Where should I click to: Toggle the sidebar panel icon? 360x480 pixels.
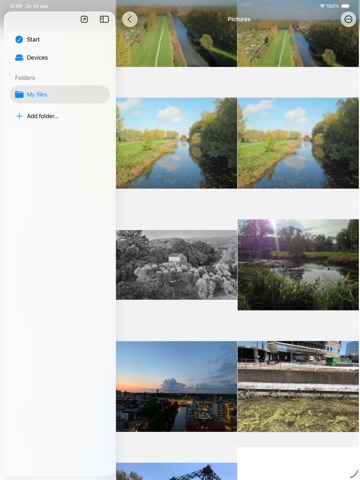[x=104, y=19]
